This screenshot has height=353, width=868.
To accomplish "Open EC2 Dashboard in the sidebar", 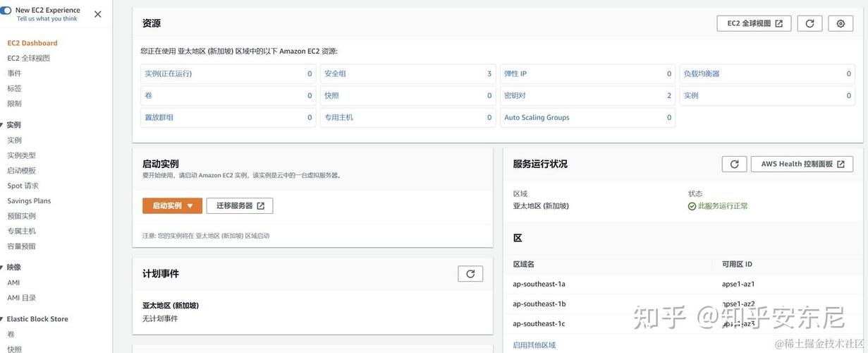I will 32,43.
